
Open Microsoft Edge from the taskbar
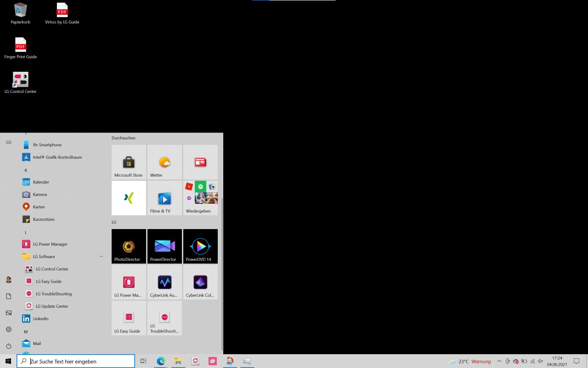point(161,361)
